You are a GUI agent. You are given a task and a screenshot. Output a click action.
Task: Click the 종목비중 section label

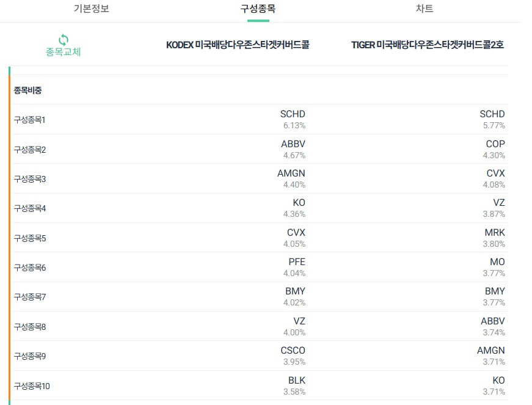(x=27, y=90)
